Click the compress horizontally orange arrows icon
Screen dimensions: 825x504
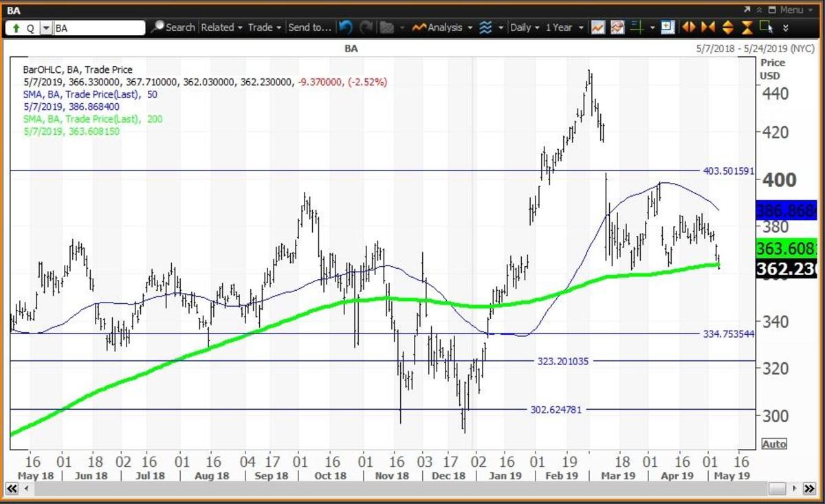pyautogui.click(x=708, y=28)
